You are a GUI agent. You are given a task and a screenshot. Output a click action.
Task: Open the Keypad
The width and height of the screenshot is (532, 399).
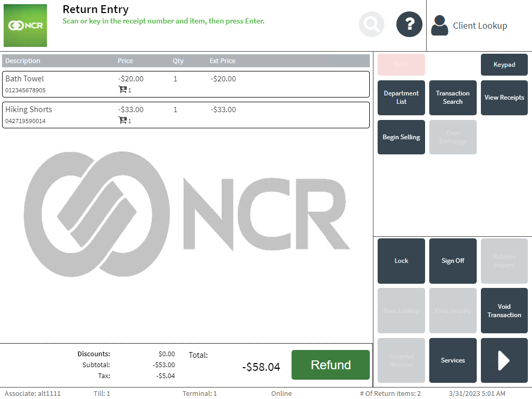tap(504, 65)
